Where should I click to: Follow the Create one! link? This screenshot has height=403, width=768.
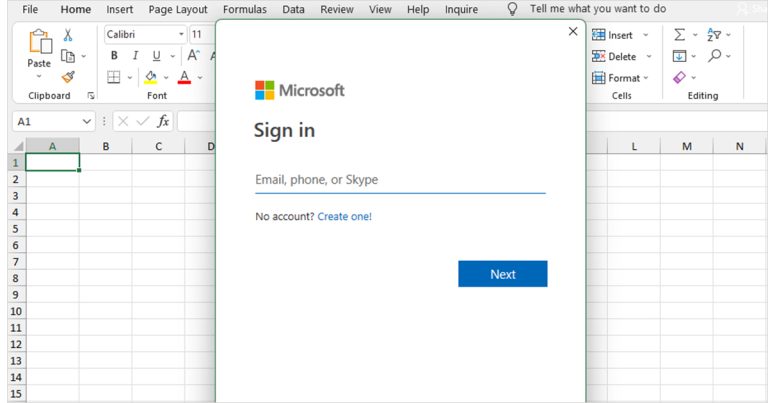click(x=344, y=216)
